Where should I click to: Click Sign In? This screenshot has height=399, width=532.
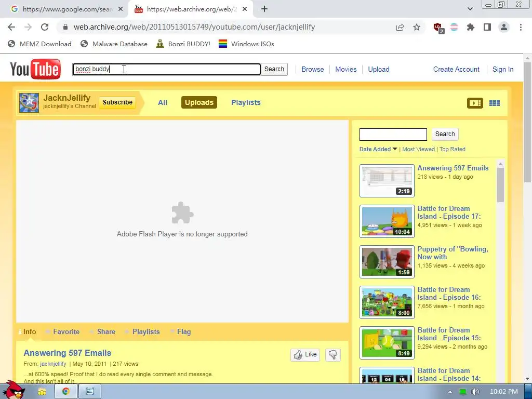503,69
